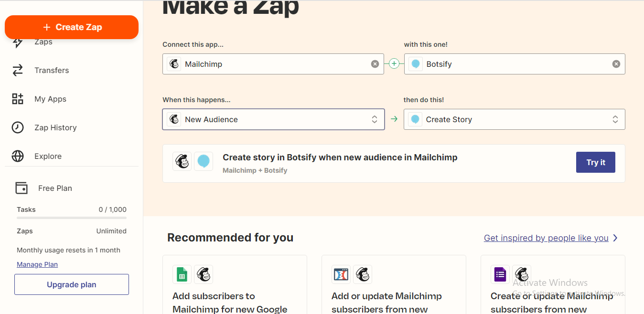644x314 pixels.
Task: Click the Try it button
Action: [596, 162]
